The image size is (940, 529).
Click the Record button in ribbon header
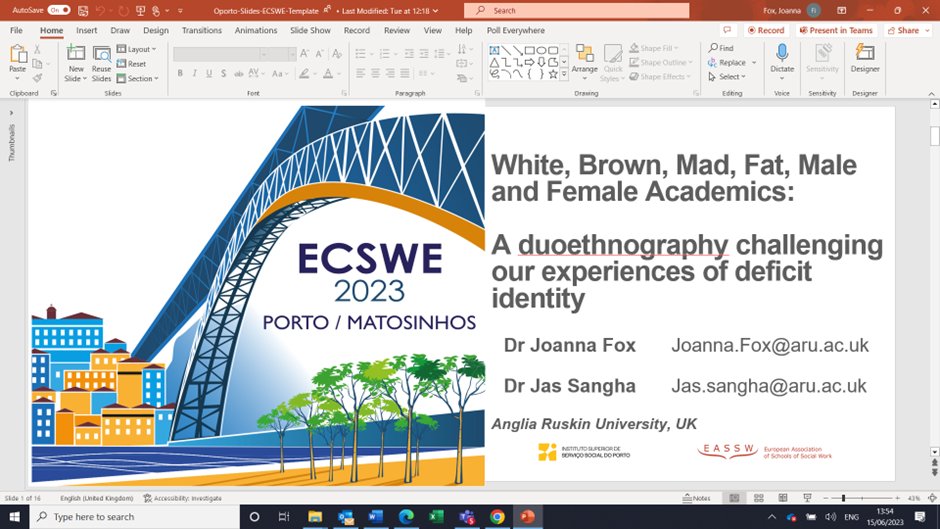coord(766,30)
